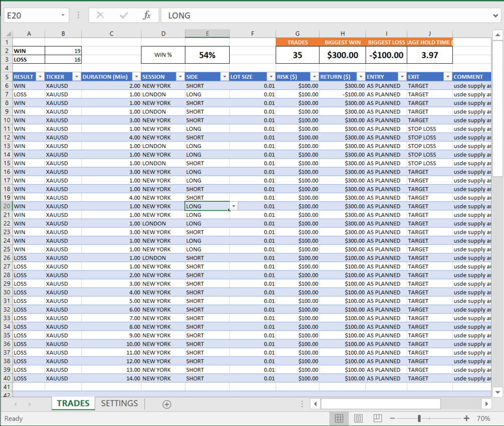The image size is (504, 426).
Task: Switch to the SETTINGS sheet tab
Action: pos(119,403)
